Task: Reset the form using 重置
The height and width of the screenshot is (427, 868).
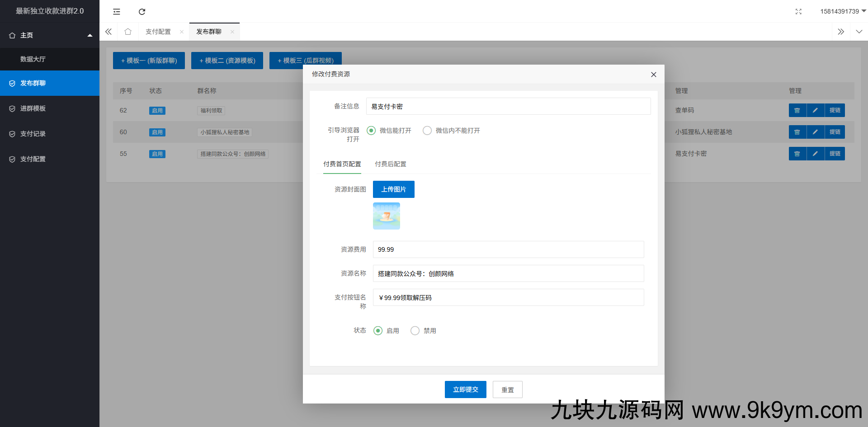Action: (507, 389)
